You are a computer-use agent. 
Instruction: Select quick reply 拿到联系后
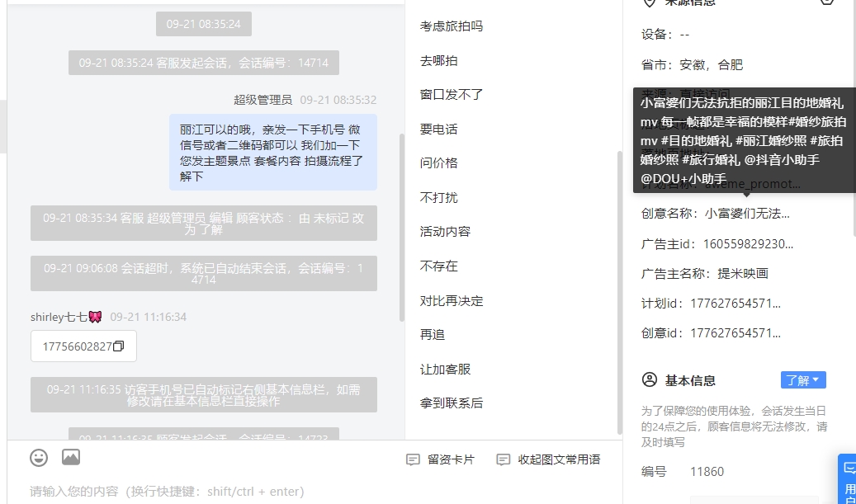(x=451, y=403)
